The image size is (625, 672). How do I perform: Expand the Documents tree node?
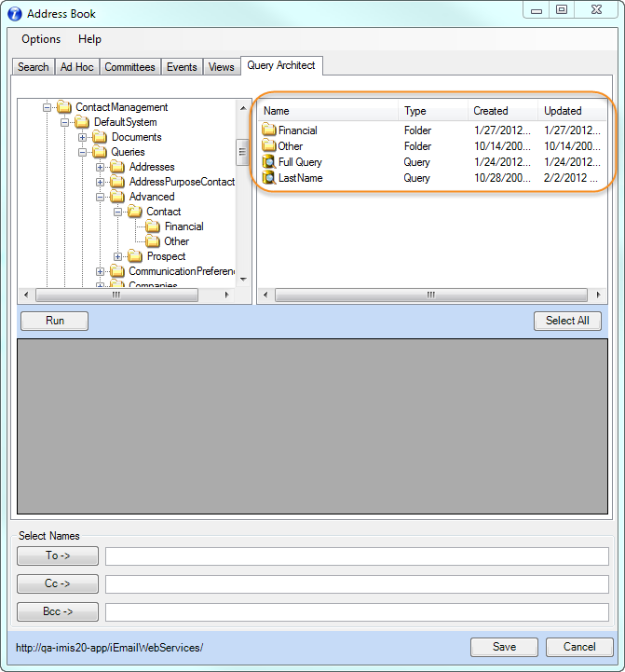[83, 137]
